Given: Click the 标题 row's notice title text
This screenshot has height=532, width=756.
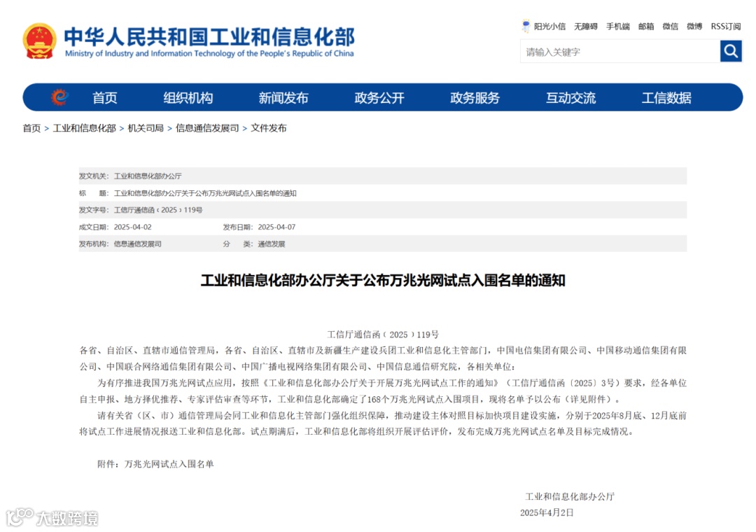Looking at the screenshot, I should (205, 193).
